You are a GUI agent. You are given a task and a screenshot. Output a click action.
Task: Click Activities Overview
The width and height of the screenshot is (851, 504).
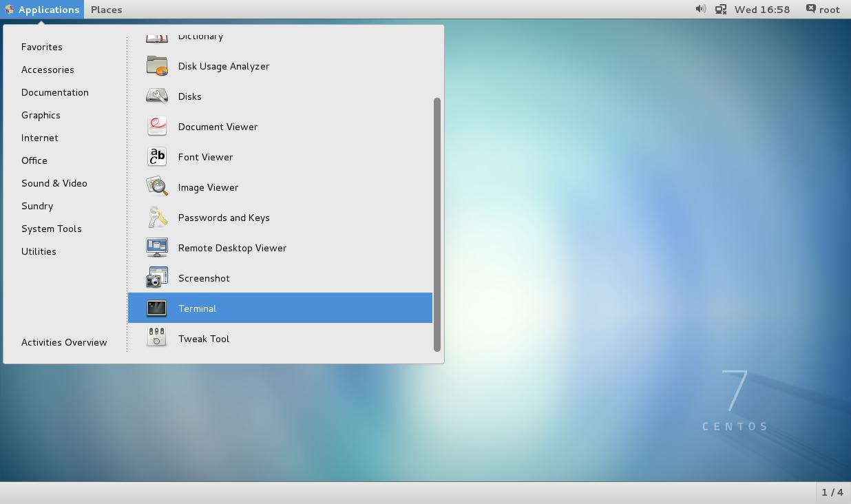64,342
